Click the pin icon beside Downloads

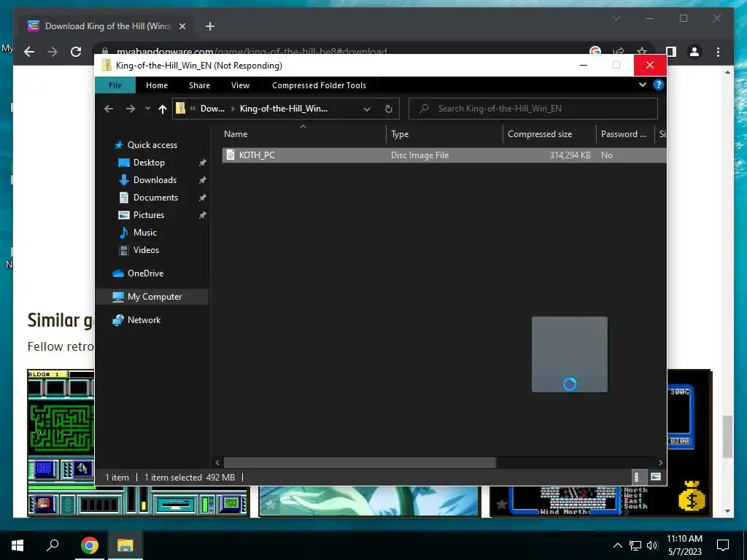coord(203,181)
